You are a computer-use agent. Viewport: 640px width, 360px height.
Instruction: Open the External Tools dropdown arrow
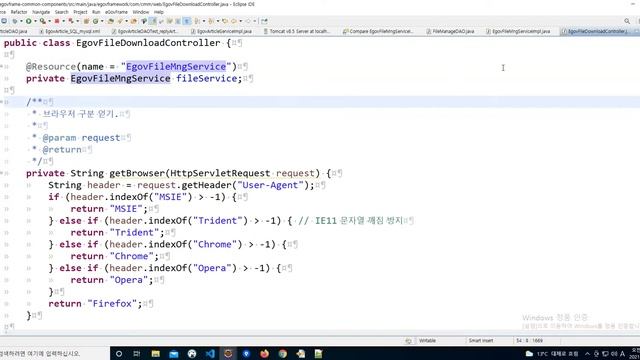coord(49,21)
